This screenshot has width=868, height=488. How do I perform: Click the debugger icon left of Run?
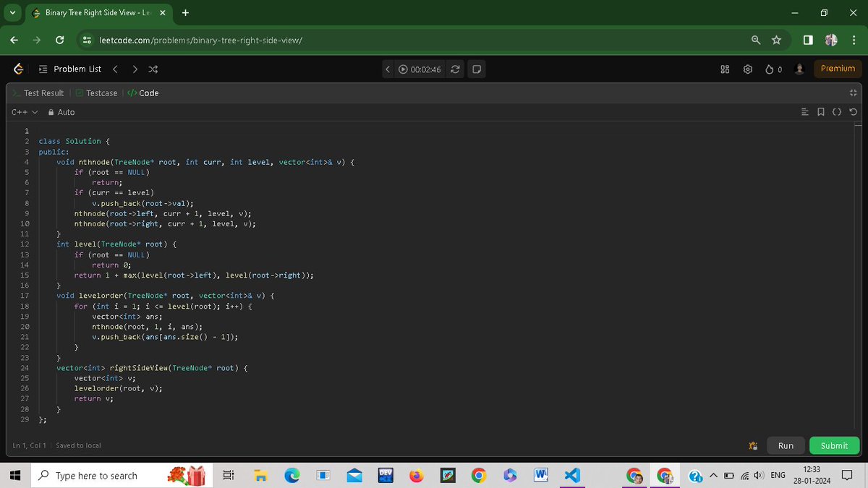[x=754, y=446]
